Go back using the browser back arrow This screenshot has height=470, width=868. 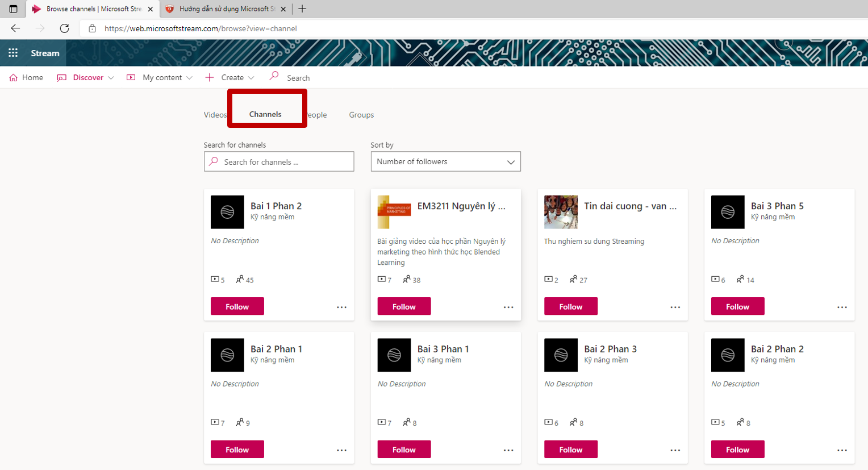click(15, 28)
